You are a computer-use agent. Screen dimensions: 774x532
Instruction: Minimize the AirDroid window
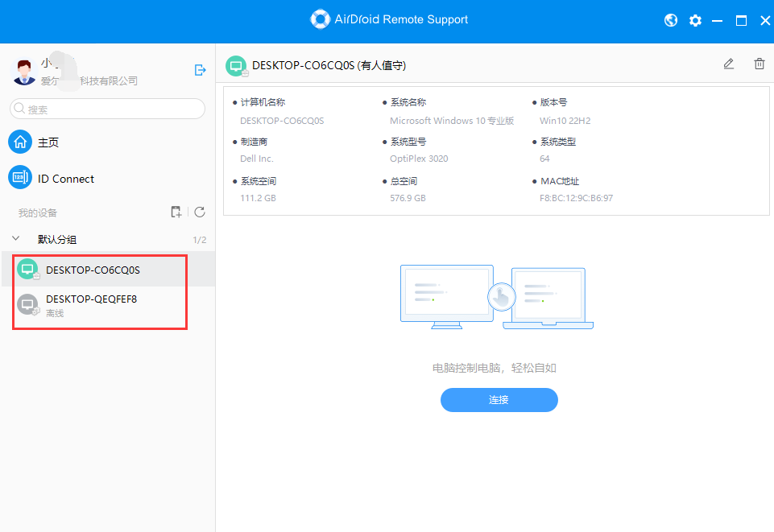pos(718,21)
